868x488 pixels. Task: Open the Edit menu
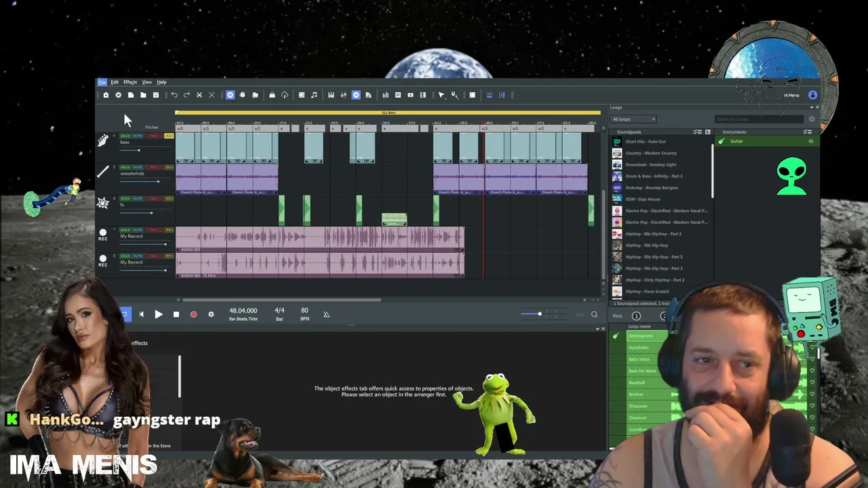(115, 82)
